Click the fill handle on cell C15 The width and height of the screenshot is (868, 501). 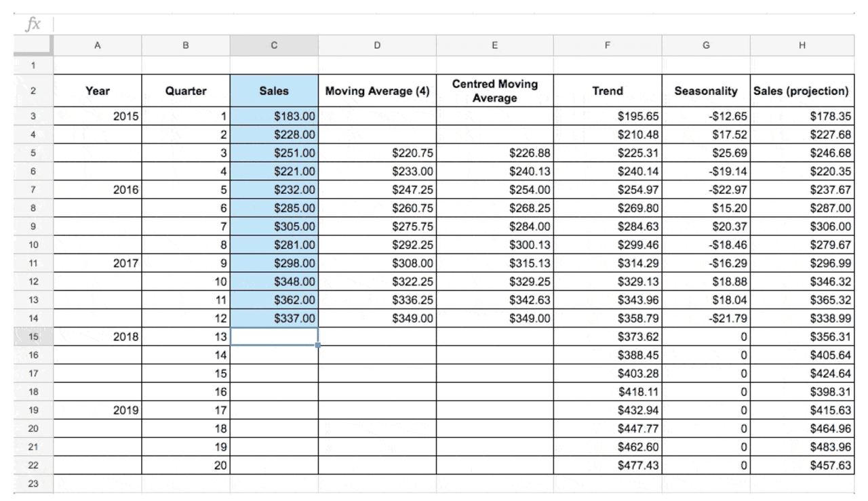(x=318, y=345)
